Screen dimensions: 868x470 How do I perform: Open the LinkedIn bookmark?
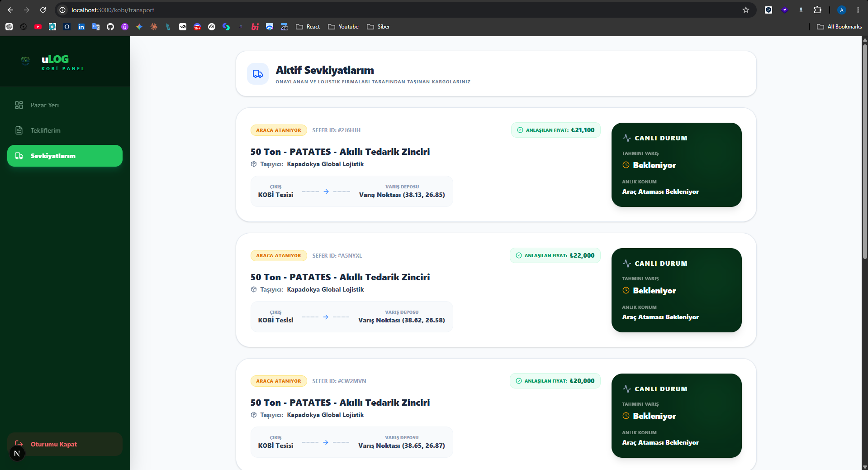(x=81, y=27)
